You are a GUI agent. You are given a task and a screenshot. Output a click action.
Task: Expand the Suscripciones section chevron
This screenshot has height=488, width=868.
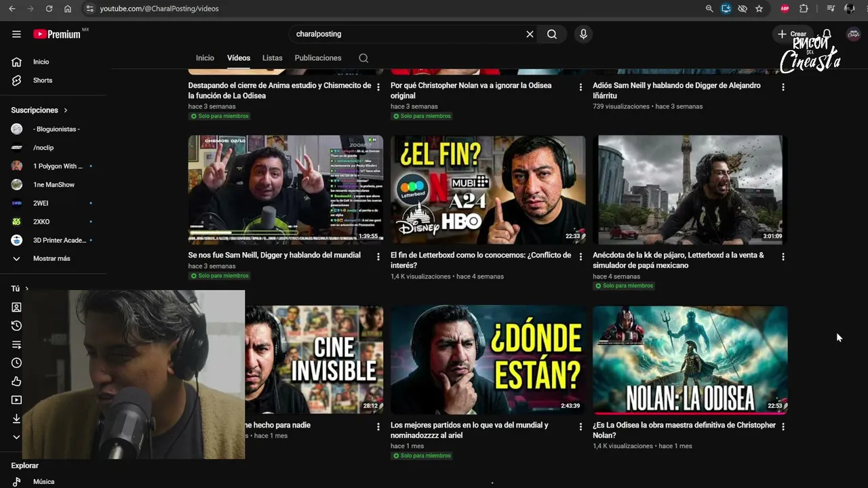(66, 110)
